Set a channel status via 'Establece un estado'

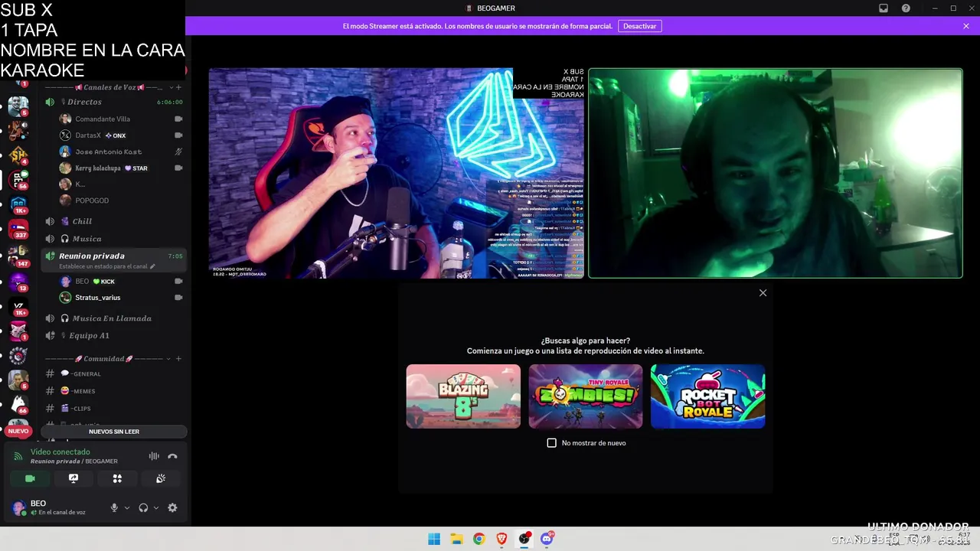pos(107,266)
